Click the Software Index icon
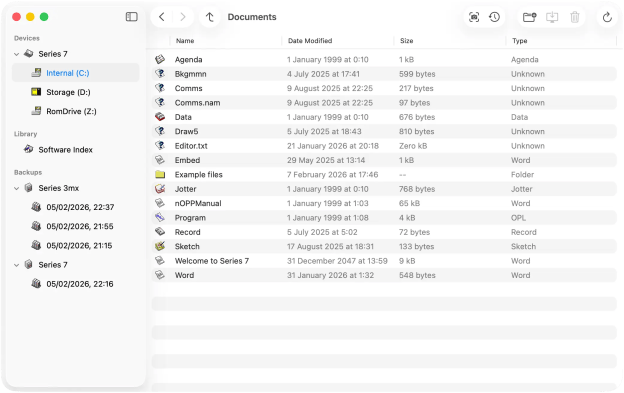Screen dimensions: 624x393 tap(29, 149)
